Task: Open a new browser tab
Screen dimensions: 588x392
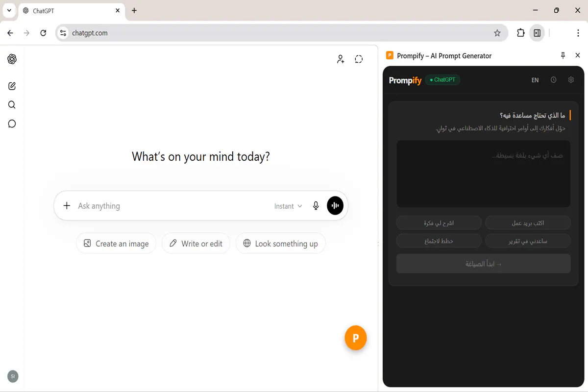Action: (x=134, y=10)
